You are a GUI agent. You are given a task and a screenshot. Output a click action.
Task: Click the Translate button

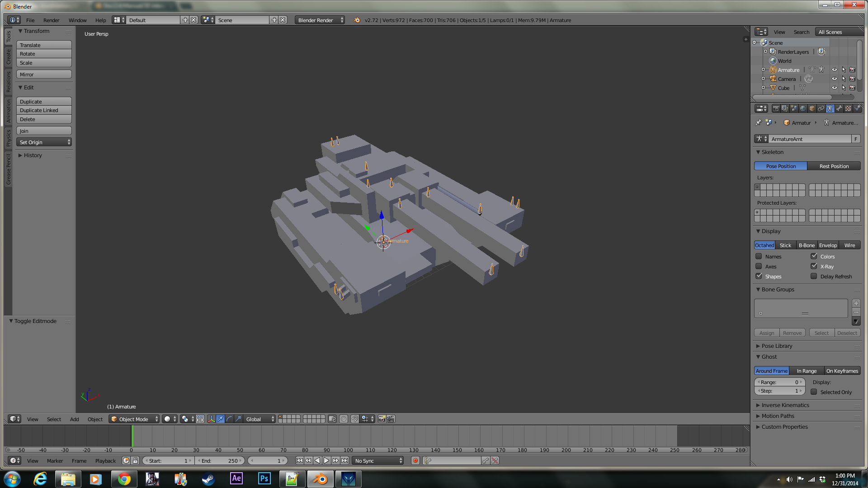click(44, 45)
